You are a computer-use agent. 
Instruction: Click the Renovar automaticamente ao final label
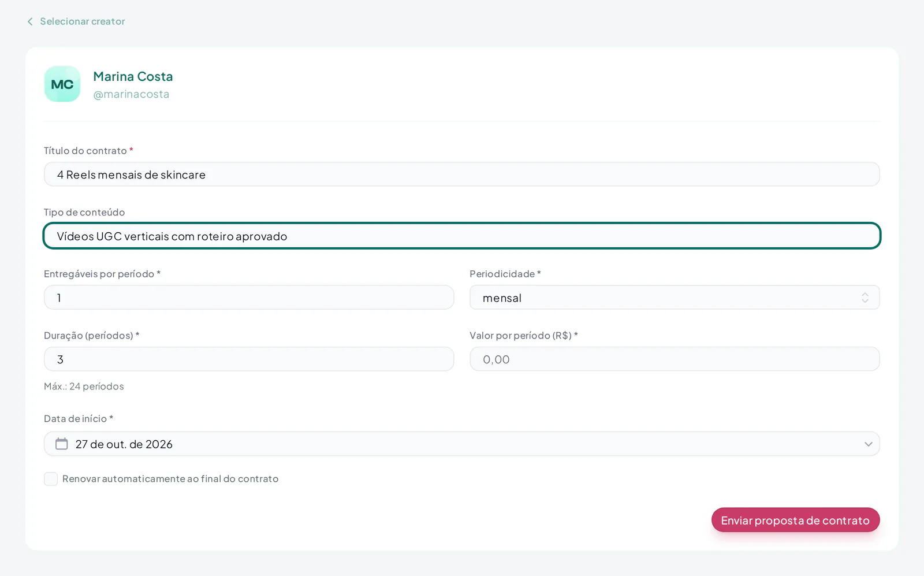(170, 479)
